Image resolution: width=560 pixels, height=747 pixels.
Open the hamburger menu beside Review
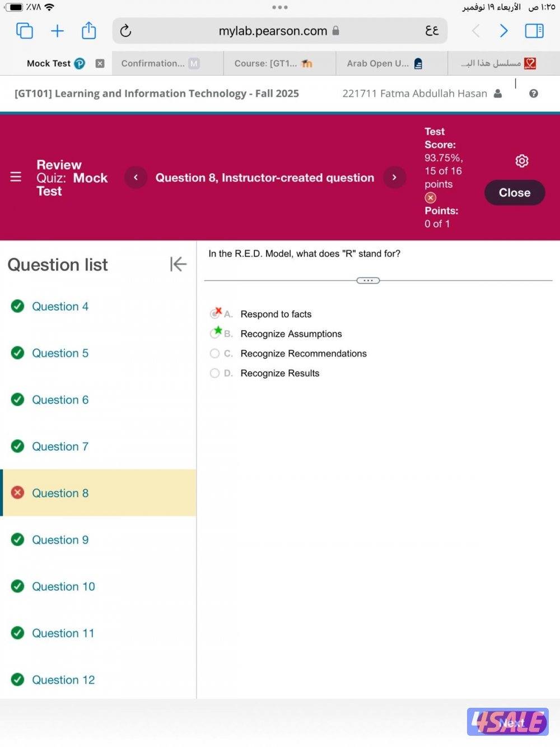click(x=16, y=178)
